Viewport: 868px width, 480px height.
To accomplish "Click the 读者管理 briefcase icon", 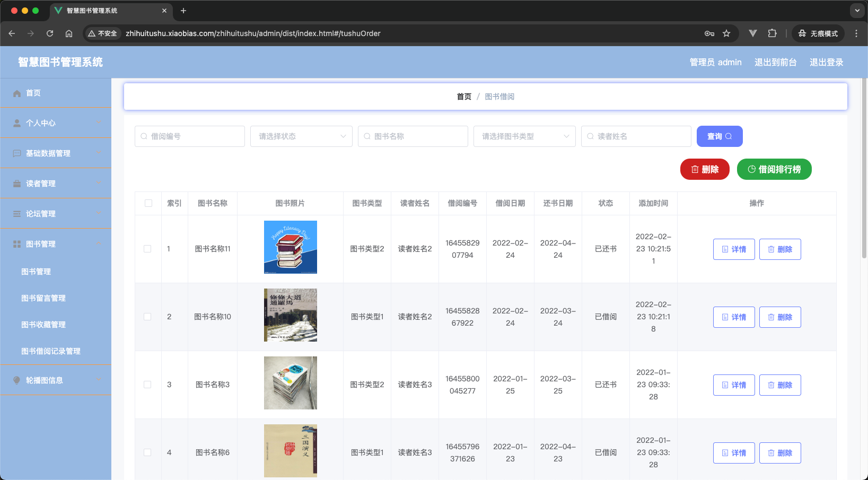I will (17, 184).
